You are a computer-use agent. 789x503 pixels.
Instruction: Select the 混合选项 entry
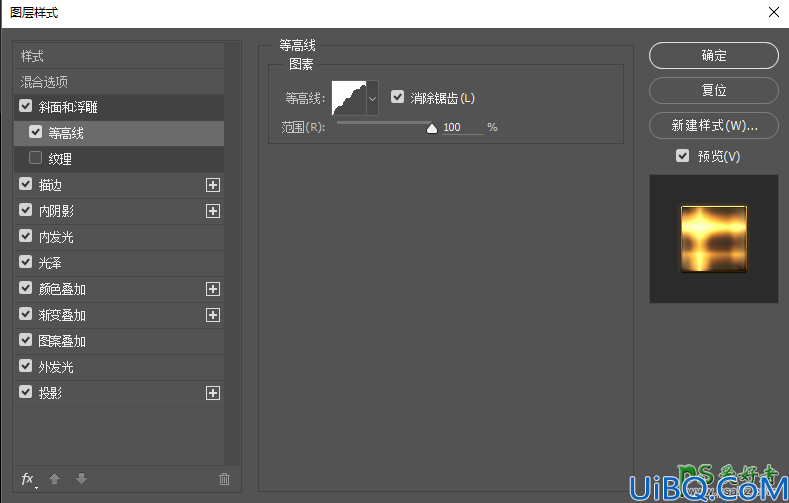coord(119,81)
